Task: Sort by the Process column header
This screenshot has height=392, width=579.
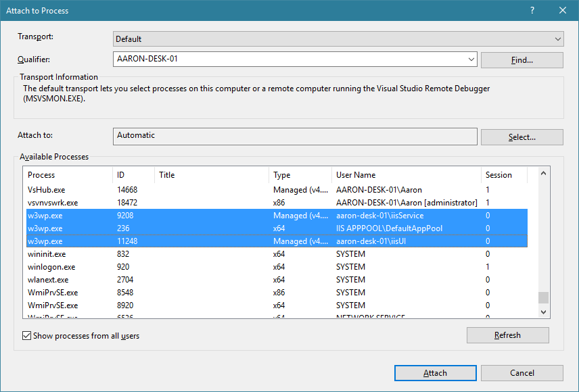Action: point(68,175)
